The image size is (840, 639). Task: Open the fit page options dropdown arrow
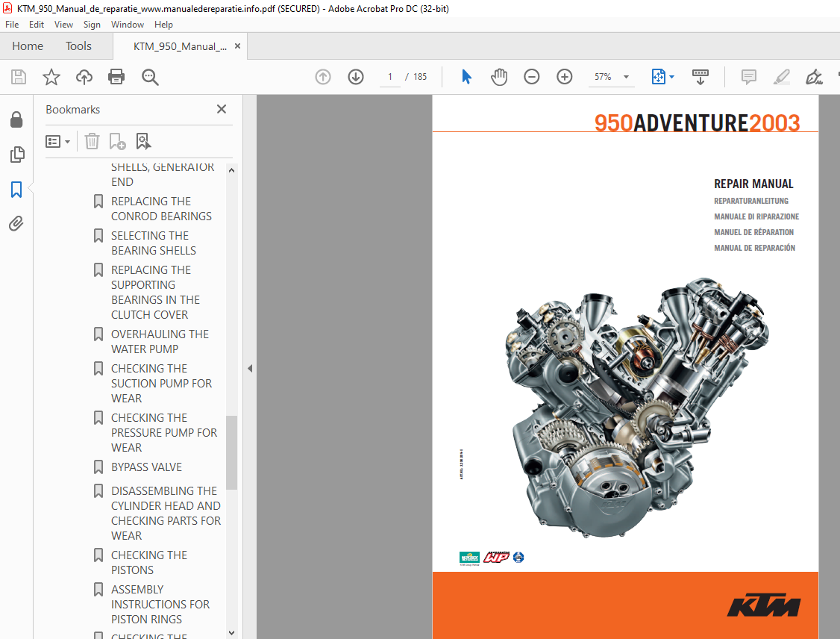(x=672, y=77)
